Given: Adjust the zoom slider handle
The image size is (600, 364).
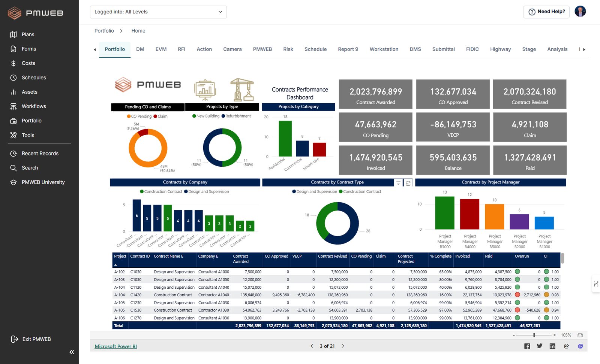Looking at the screenshot, I should [534, 335].
